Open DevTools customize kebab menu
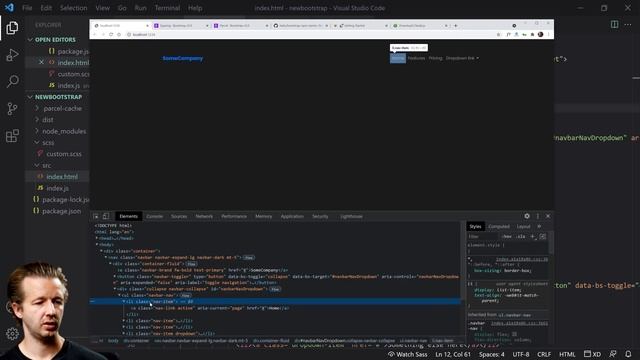Image resolution: width=640 pixels, height=360 pixels. [538, 216]
